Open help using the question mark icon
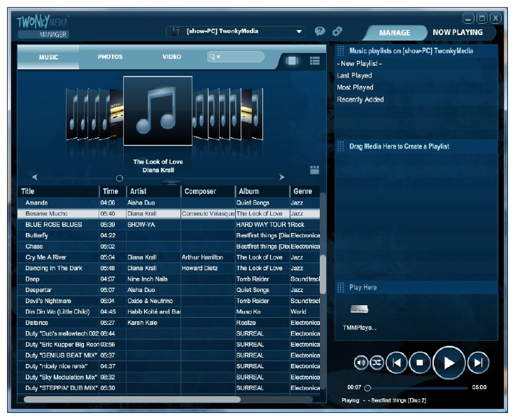Image resolution: width=515 pixels, height=420 pixels. tap(320, 31)
